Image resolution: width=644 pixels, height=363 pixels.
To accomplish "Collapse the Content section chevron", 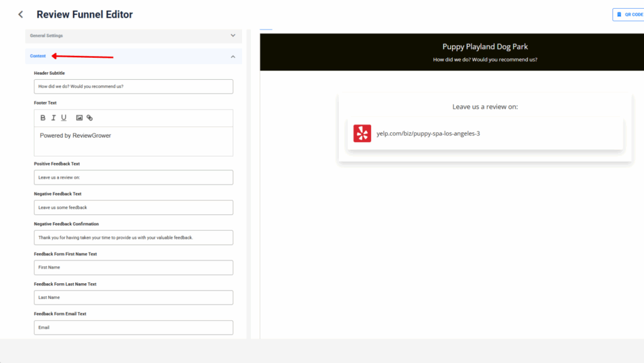I will (x=233, y=57).
